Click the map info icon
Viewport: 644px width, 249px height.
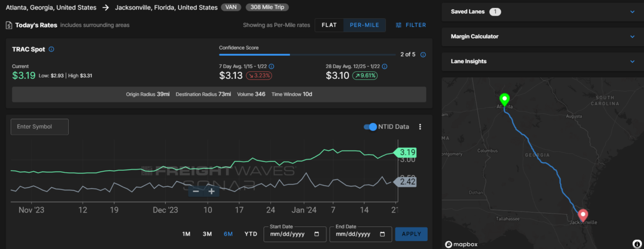636,244
